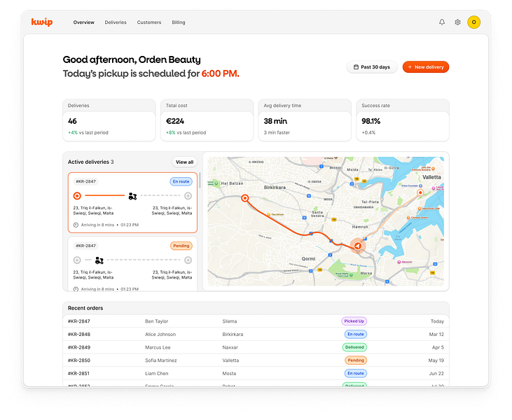512x420 pixels.
Task: Open the Deliveries tab
Action: [x=116, y=22]
